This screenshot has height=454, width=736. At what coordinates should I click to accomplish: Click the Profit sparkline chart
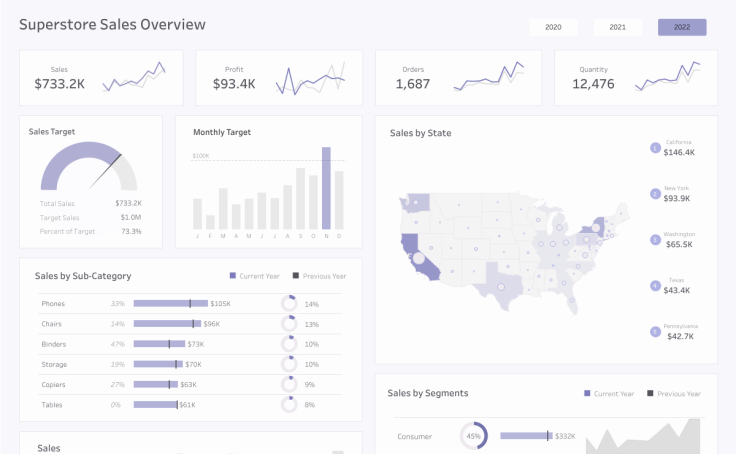(311, 77)
